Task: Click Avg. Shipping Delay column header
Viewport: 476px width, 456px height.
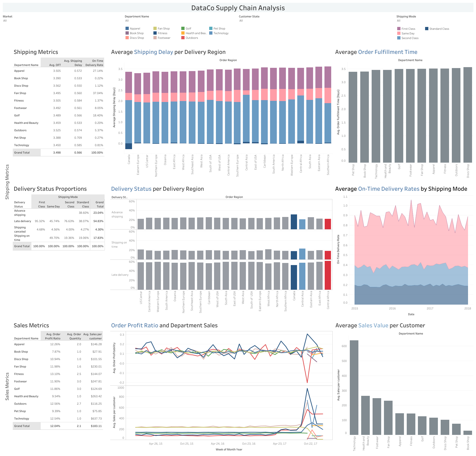Action: pyautogui.click(x=73, y=63)
